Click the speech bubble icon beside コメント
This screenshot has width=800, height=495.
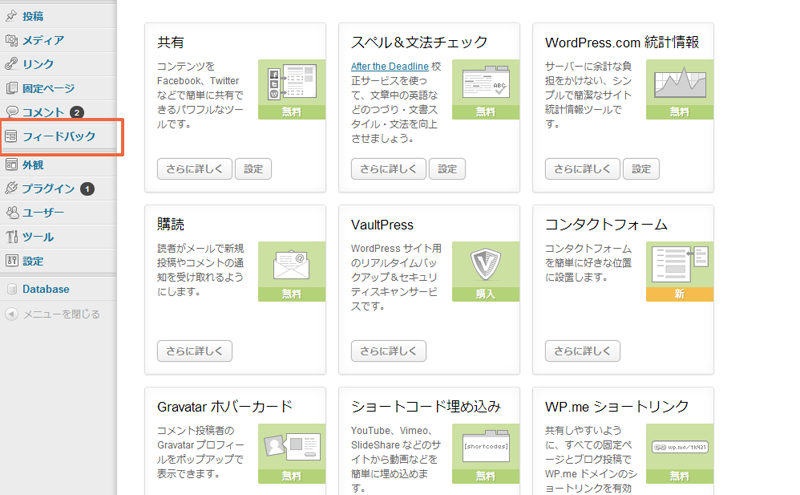(11, 112)
